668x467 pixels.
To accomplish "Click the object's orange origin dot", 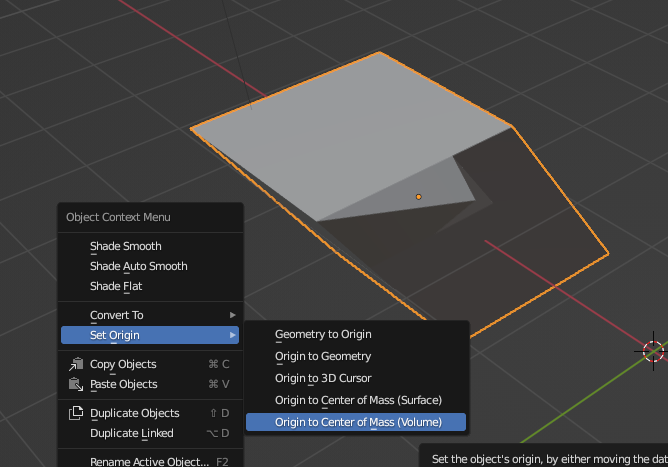I will click(x=419, y=197).
